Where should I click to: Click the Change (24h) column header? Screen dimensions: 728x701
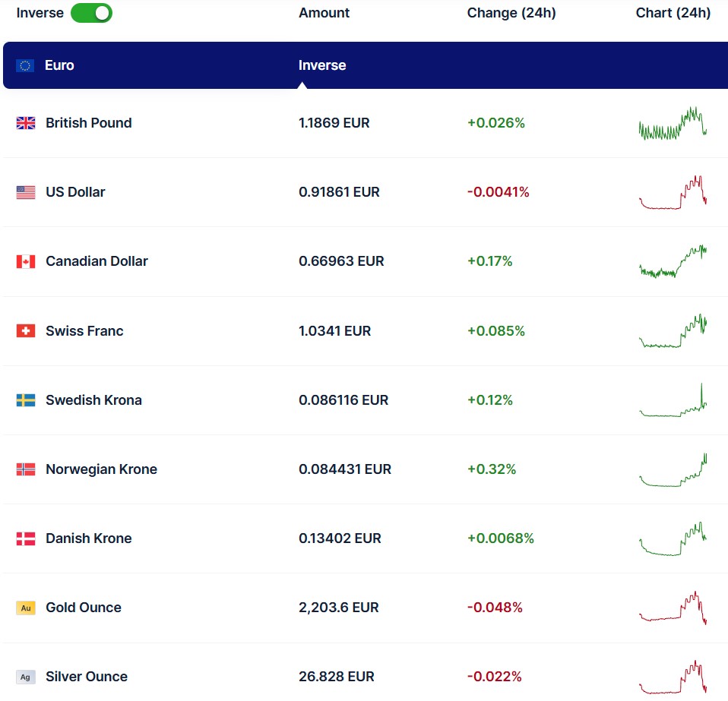click(511, 13)
